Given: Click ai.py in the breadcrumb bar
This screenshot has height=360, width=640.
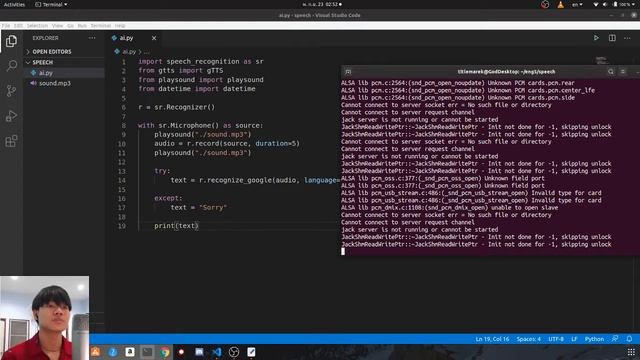Looking at the screenshot, I should click(129, 52).
